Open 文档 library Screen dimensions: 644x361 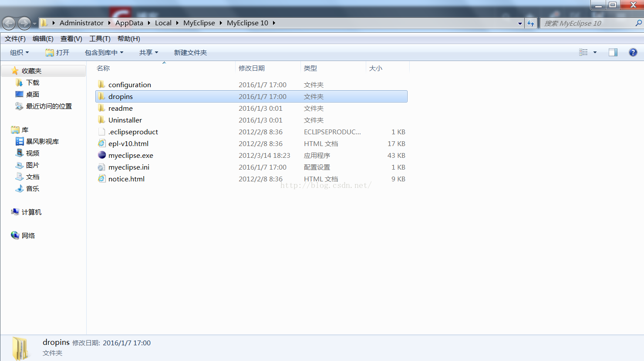pyautogui.click(x=33, y=177)
